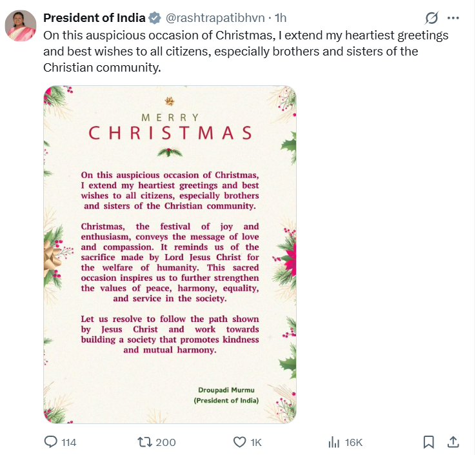Click the 114 replies count
476x455 pixels.
point(68,442)
